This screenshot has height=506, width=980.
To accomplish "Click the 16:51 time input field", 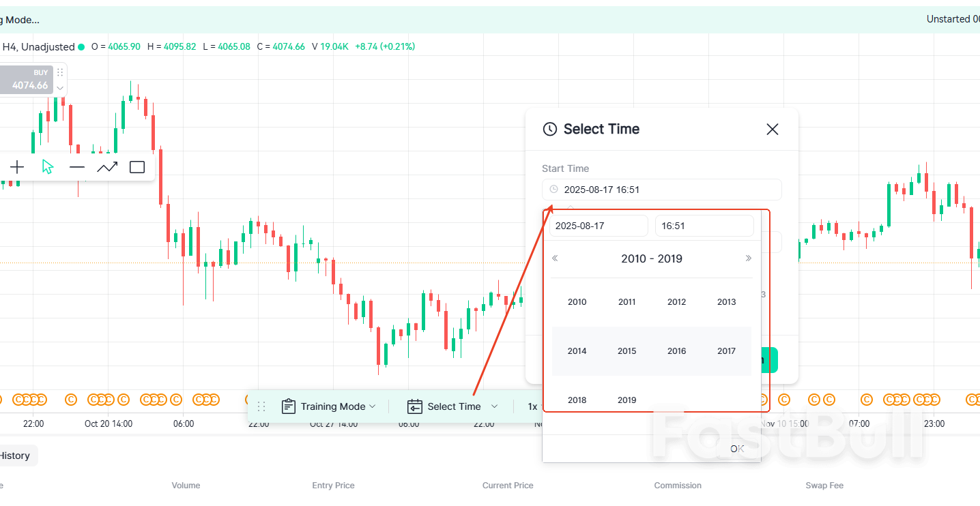I will pyautogui.click(x=704, y=226).
